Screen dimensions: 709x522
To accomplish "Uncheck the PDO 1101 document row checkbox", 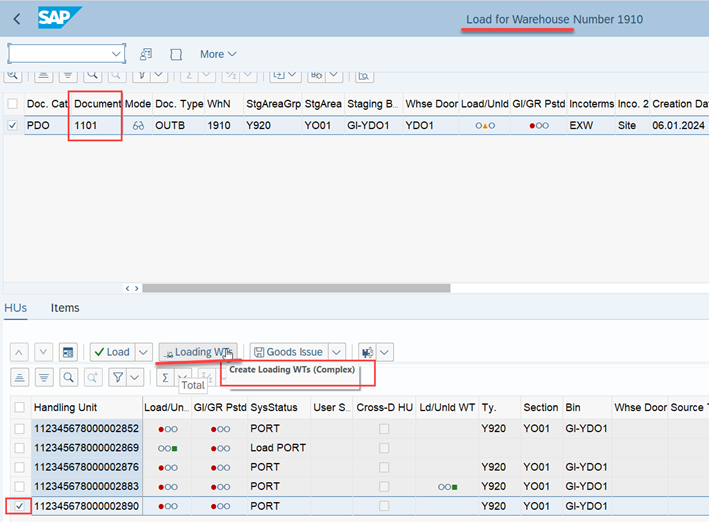I will coord(13,125).
